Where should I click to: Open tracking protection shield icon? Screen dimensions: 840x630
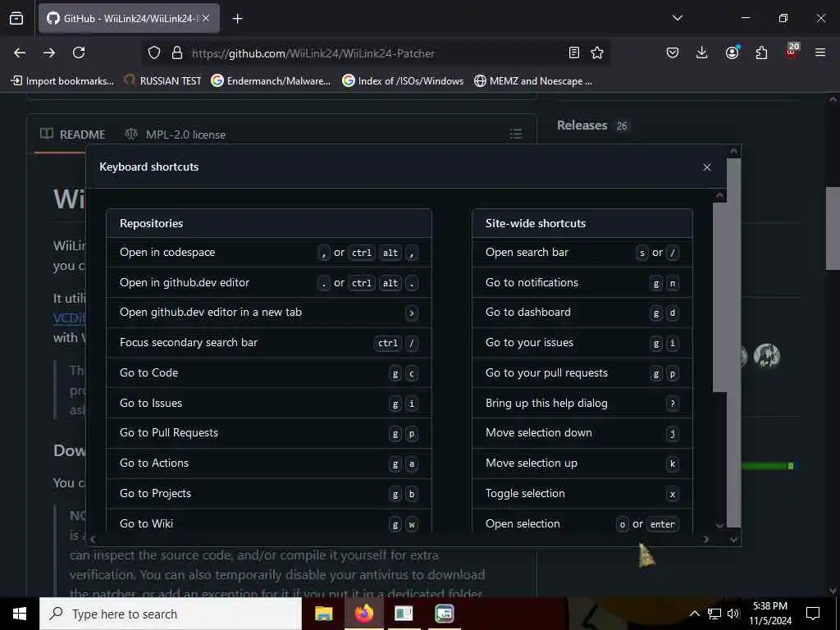tap(154, 52)
